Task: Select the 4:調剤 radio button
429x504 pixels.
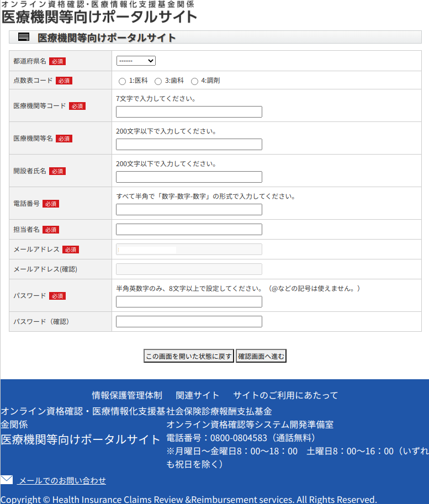Action: tap(194, 81)
